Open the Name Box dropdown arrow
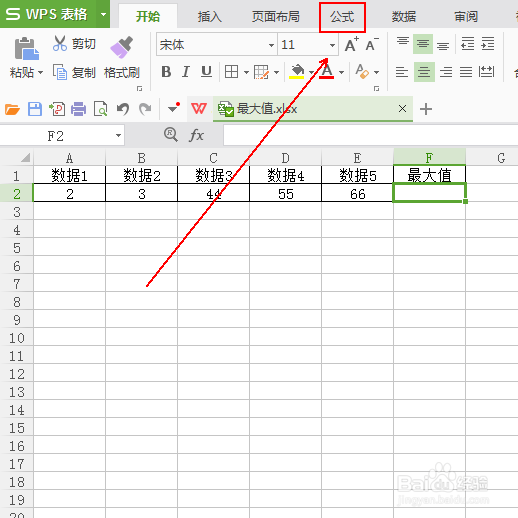 pyautogui.click(x=118, y=135)
